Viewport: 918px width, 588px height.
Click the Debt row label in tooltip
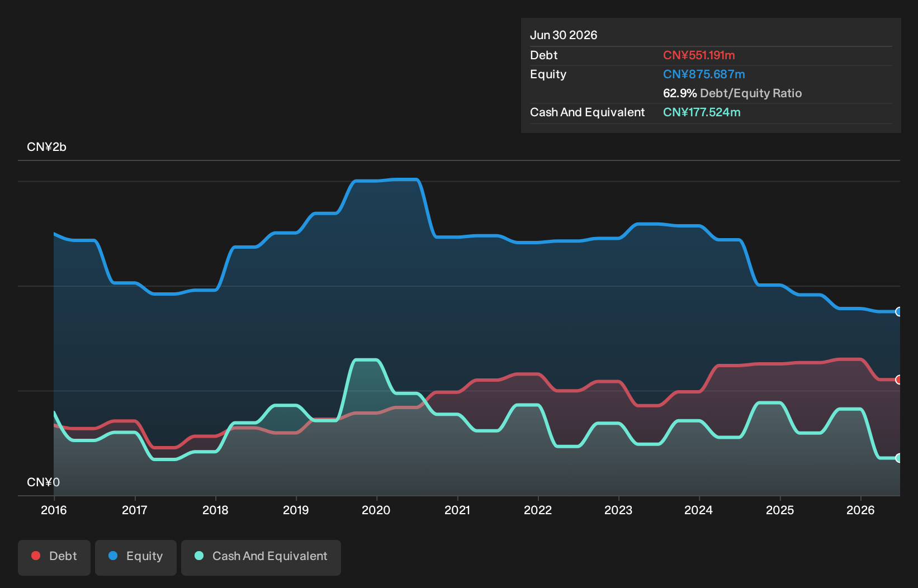pyautogui.click(x=544, y=55)
